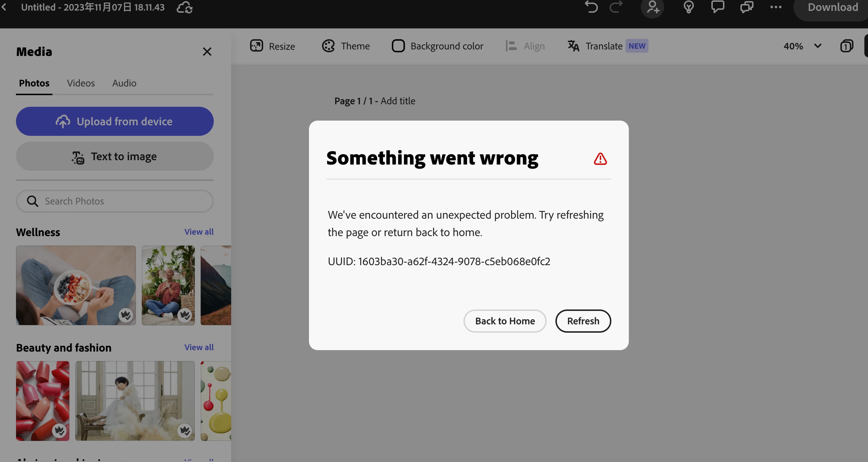Close the Media panel
Viewport: 868px width, 462px height.
click(x=207, y=52)
